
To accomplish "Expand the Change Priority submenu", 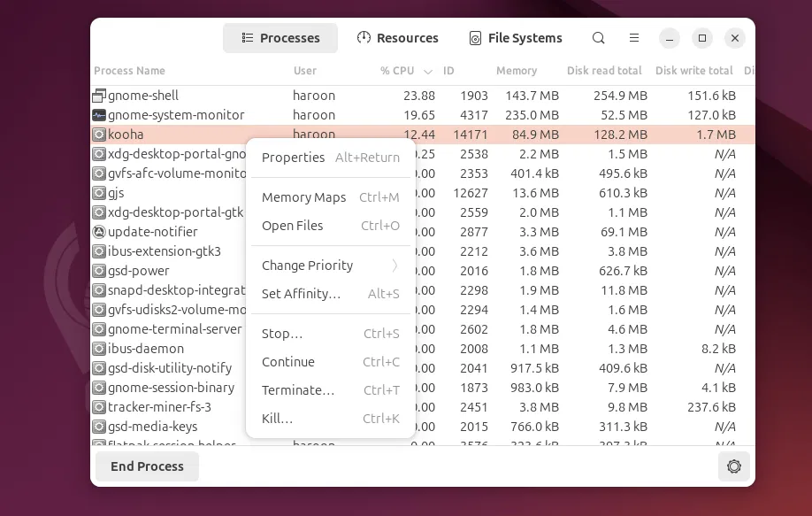I will (307, 266).
